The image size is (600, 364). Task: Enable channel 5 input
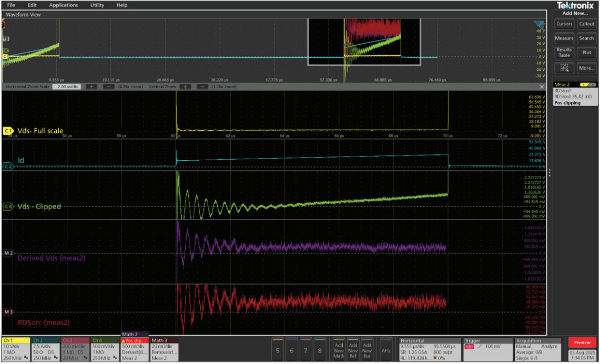[277, 350]
